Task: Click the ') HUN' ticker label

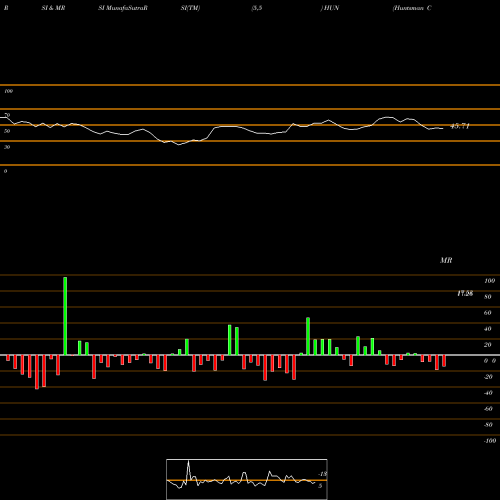Action: pos(330,8)
